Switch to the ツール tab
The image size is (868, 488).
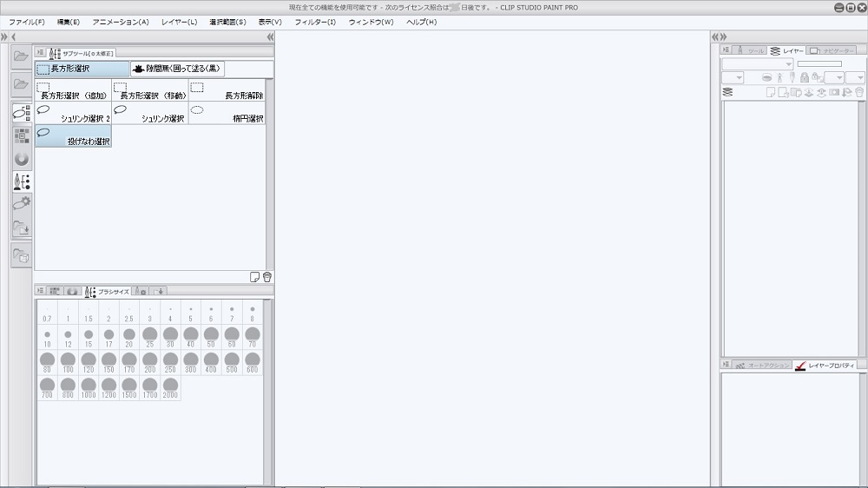[750, 50]
